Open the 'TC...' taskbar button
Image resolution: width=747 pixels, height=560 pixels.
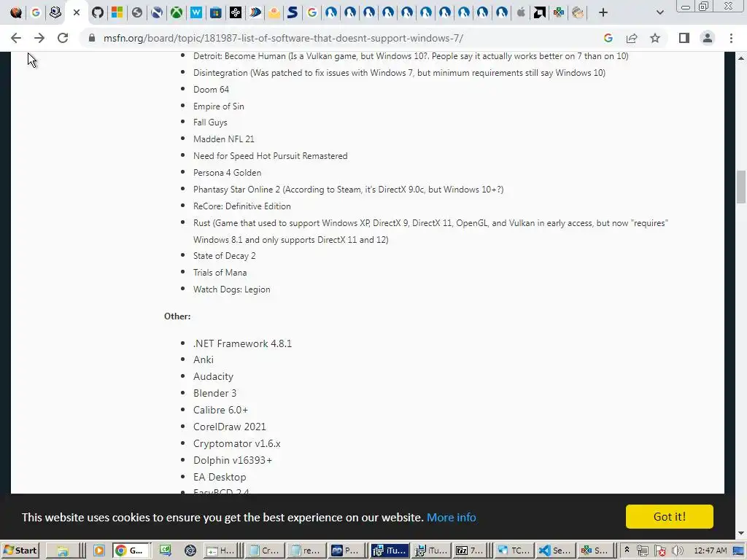[514, 551]
